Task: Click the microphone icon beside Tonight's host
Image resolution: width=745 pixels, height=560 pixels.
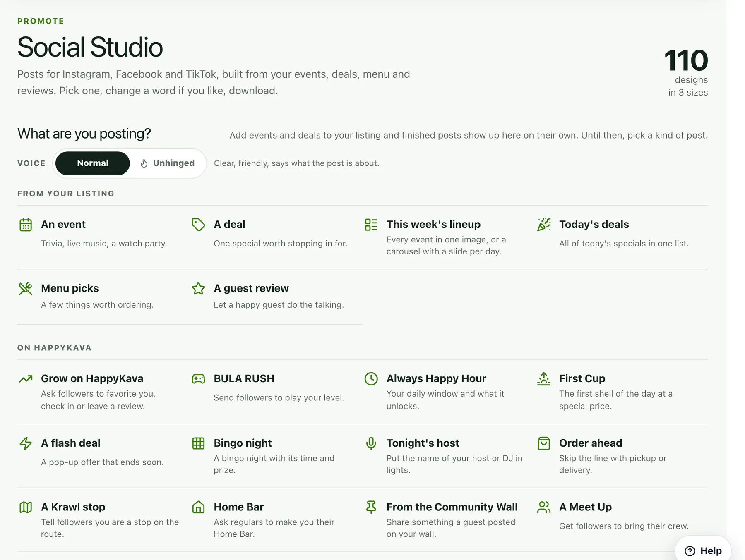Action: tap(371, 443)
